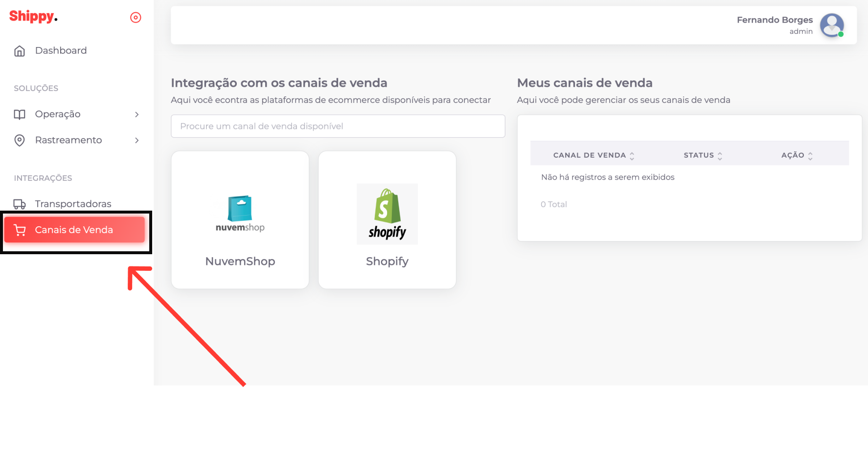
Task: Click the Operação book icon
Action: click(20, 114)
